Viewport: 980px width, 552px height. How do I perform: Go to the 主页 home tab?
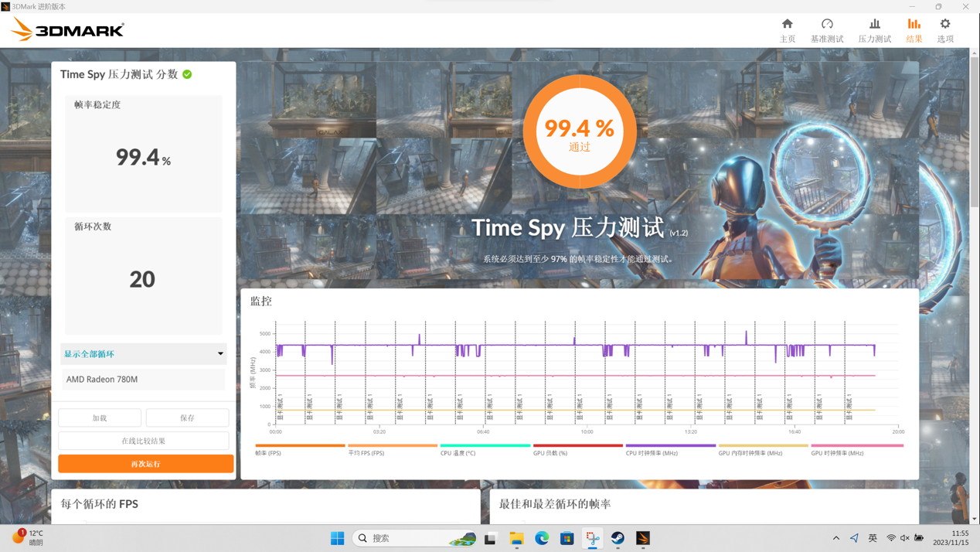tap(787, 30)
